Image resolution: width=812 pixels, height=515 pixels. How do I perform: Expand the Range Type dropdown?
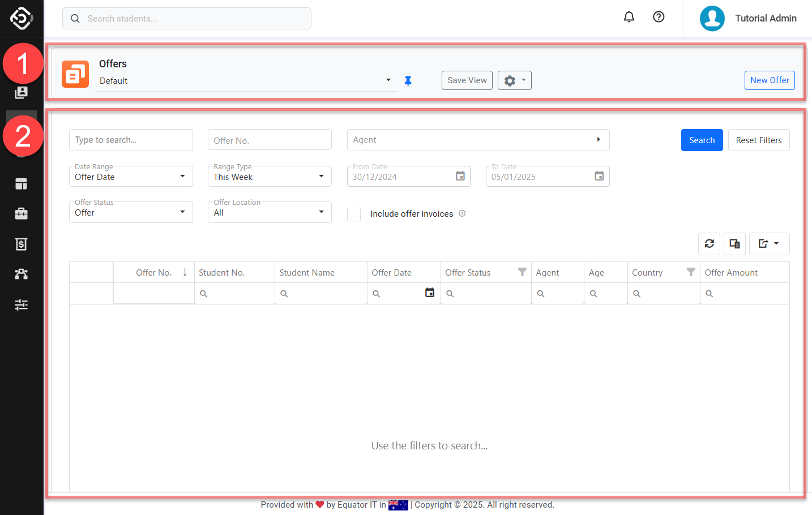point(269,177)
